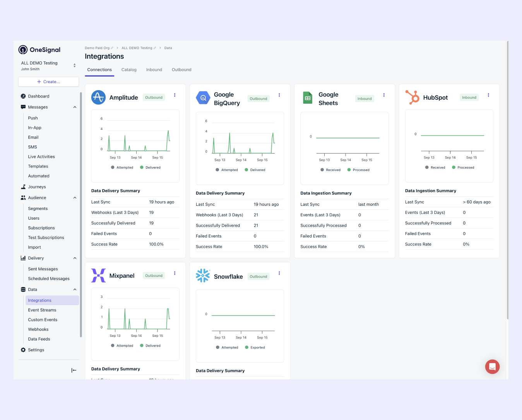Click the main page vertical scrollbar
This screenshot has height=420, width=522.
click(507, 180)
